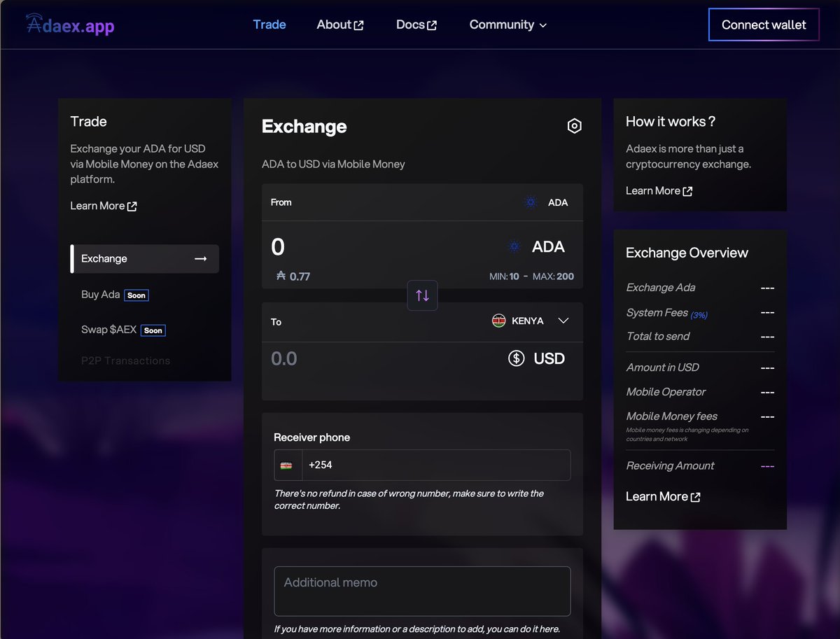Click the arrow icon on the Exchange sidebar item
Image resolution: width=840 pixels, height=639 pixels.
pyautogui.click(x=201, y=259)
